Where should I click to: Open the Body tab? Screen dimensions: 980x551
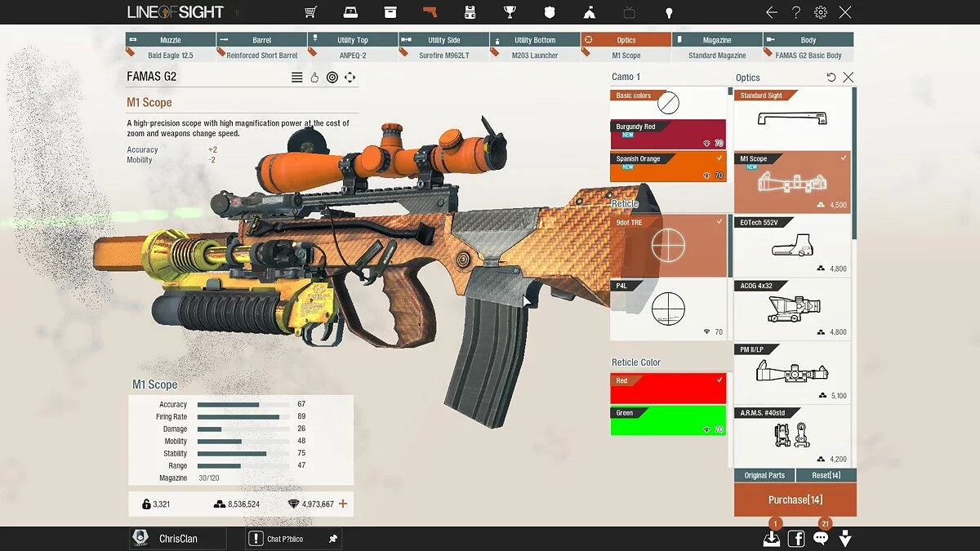[x=808, y=40]
